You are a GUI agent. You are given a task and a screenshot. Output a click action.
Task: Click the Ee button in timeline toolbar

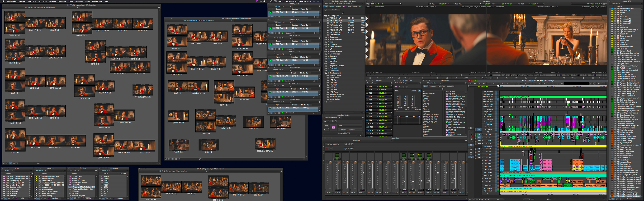click(471, 84)
